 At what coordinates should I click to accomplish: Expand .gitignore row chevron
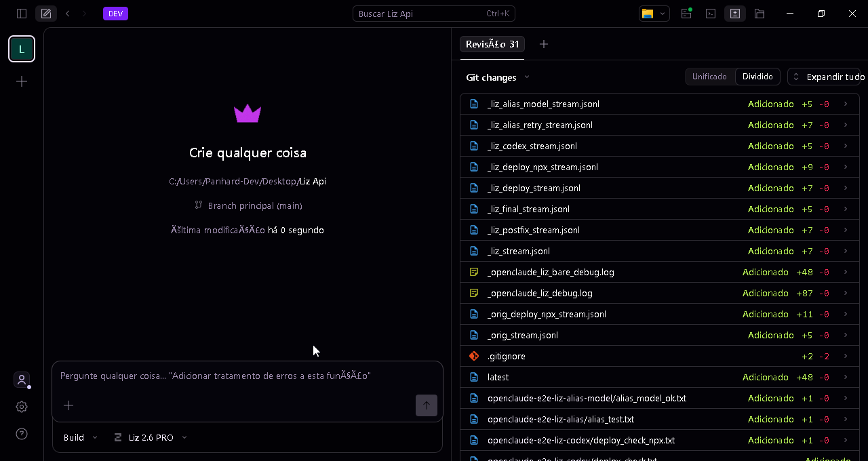[846, 356]
